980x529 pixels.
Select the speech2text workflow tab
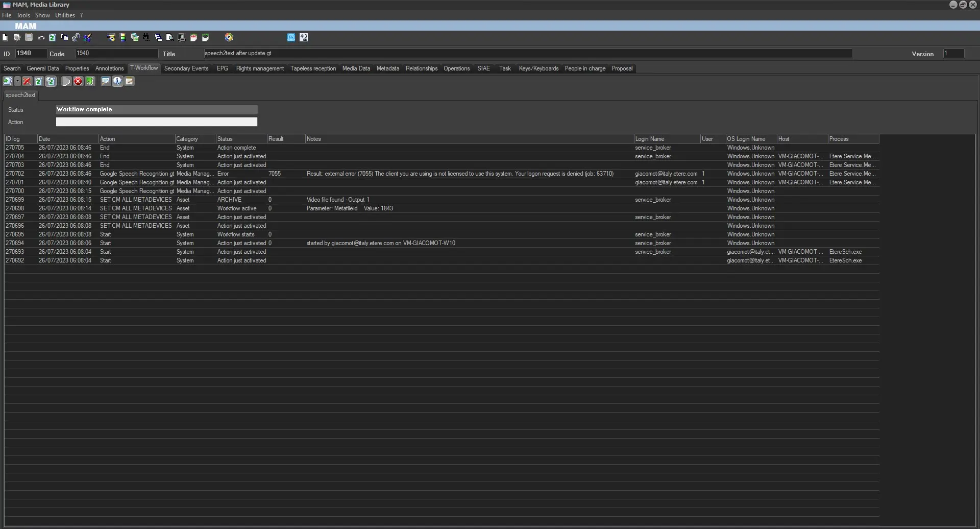coord(20,95)
